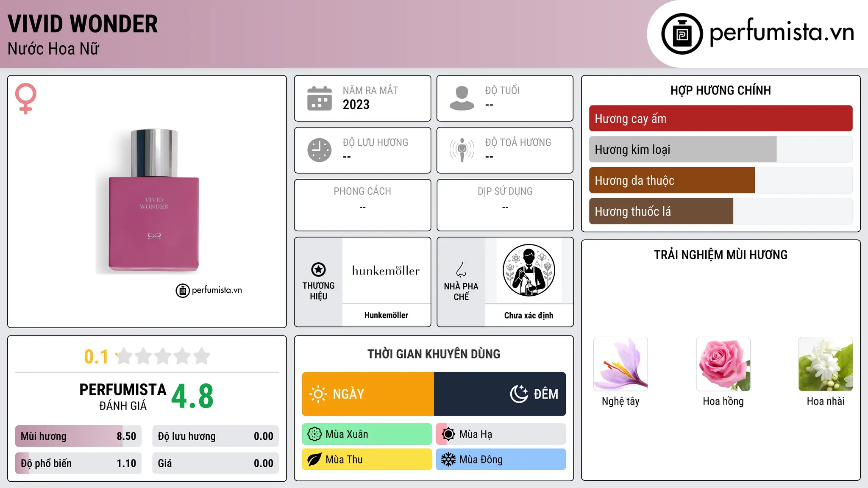The height and width of the screenshot is (488, 868).
Task: Click the sun icon beside Mùa Hạ
Action: pyautogui.click(x=448, y=434)
